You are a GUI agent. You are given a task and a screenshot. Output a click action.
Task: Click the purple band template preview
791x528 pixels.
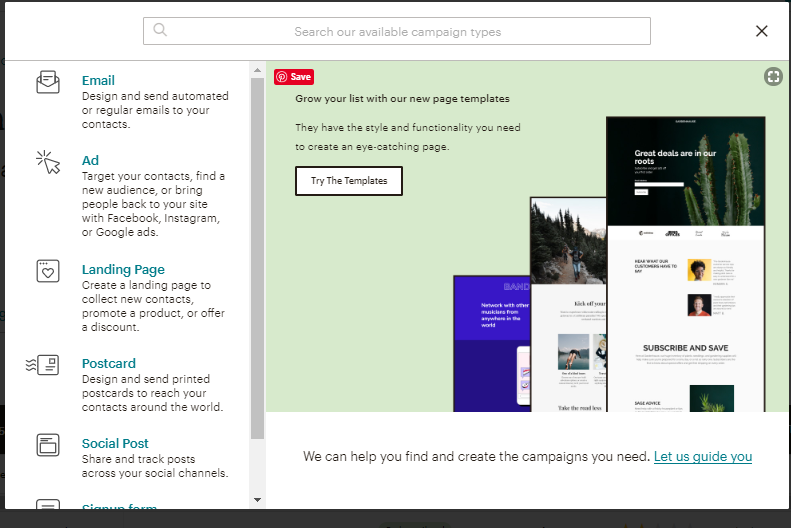492,343
